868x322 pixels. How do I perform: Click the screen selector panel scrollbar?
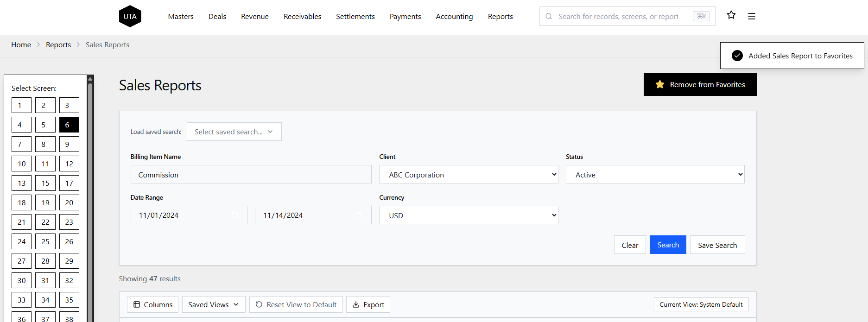(x=90, y=185)
